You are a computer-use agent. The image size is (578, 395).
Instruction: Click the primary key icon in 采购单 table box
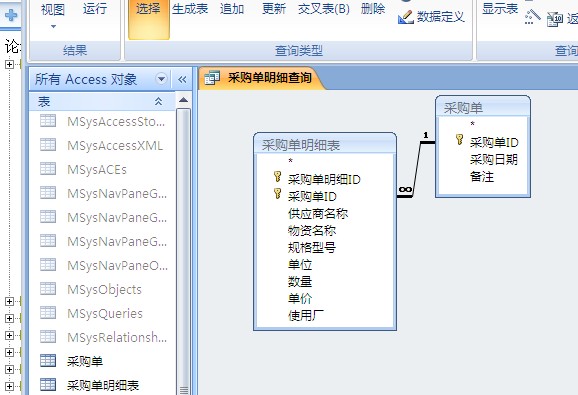tap(459, 140)
